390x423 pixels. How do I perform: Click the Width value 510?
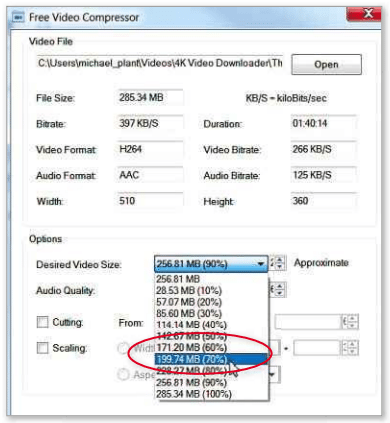pos(150,201)
